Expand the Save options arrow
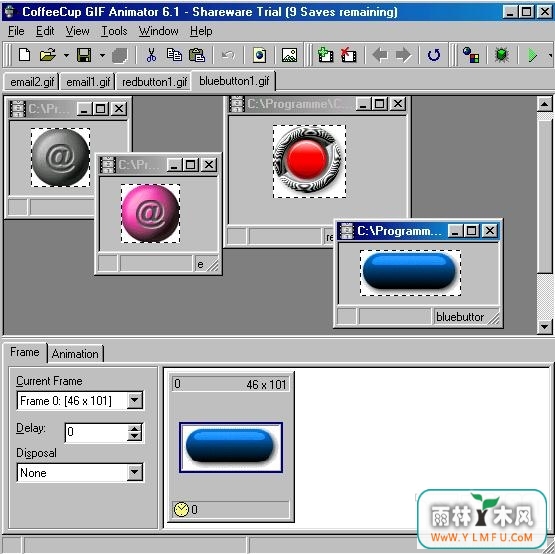This screenshot has height=554, width=555. tap(102, 55)
